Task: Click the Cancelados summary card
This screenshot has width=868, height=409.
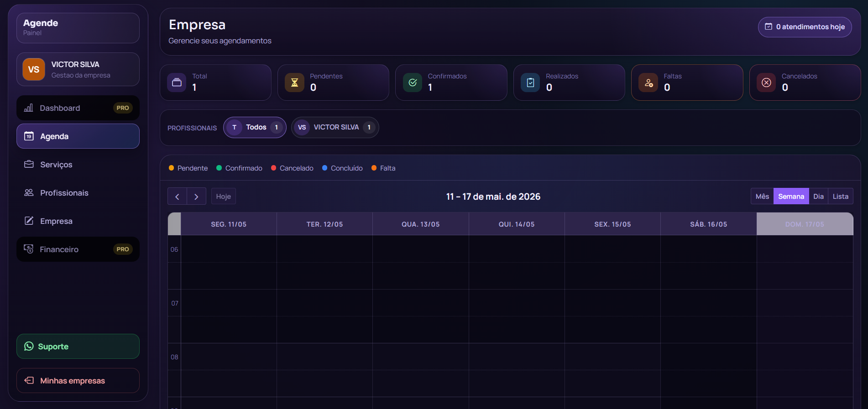Action: point(805,83)
